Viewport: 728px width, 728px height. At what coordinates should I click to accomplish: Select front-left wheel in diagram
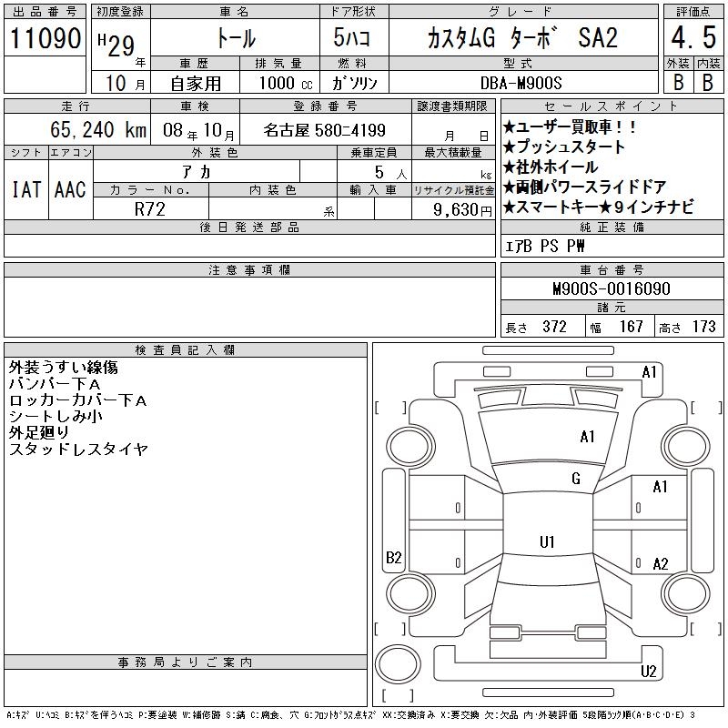tap(410, 446)
